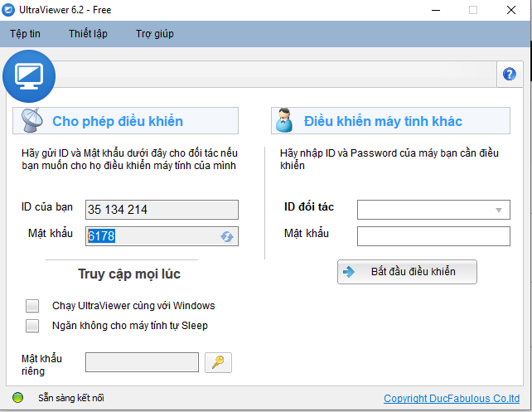Open the Thiết lập menu

[x=88, y=34]
